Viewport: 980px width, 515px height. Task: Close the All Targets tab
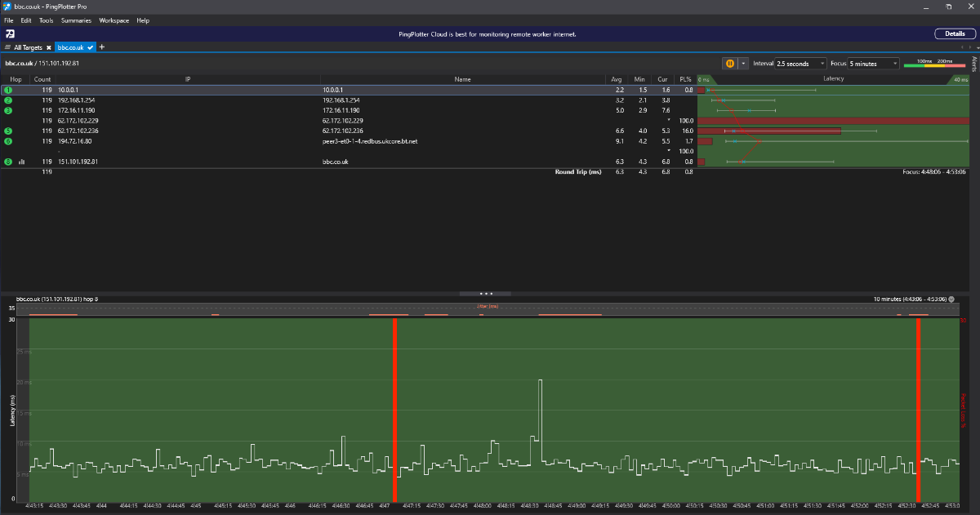[x=49, y=47]
